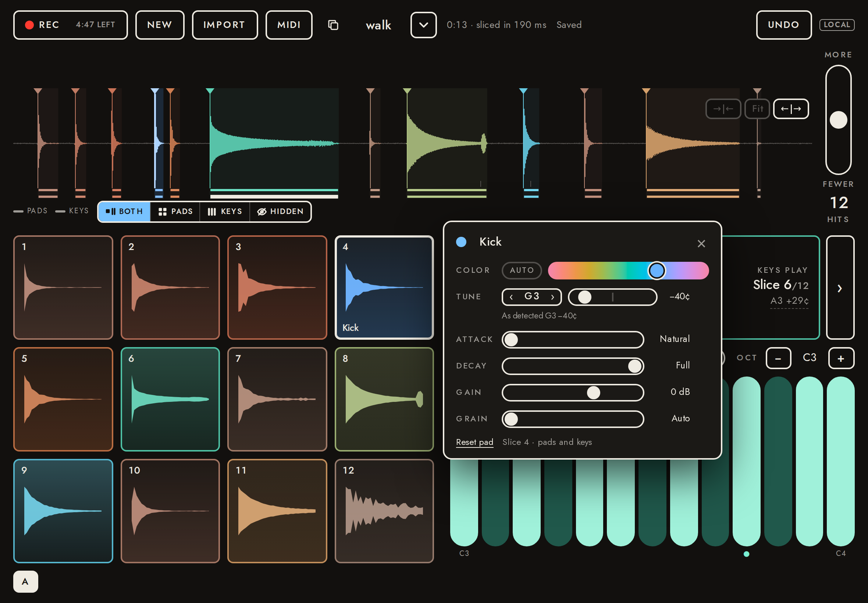Click the Reset pad link

(x=474, y=442)
